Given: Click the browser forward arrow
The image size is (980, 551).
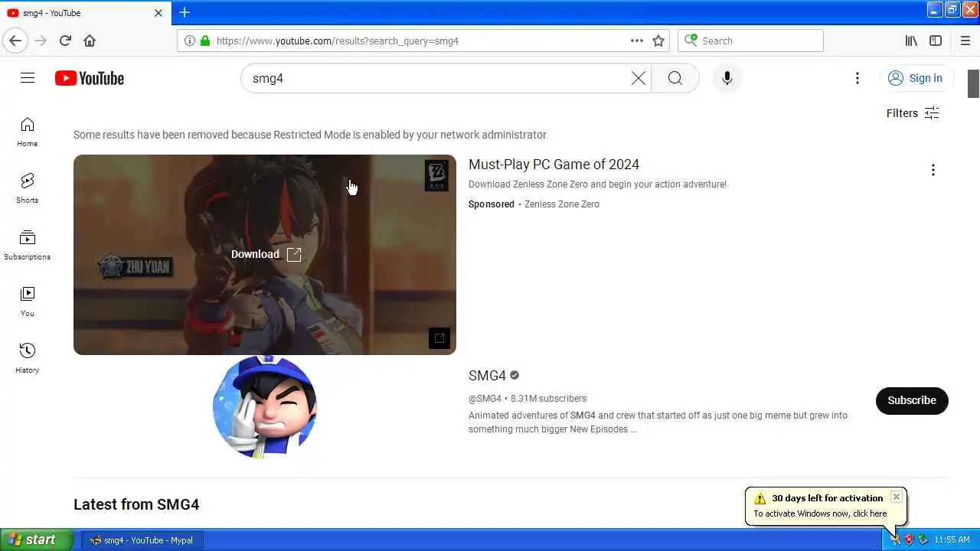Looking at the screenshot, I should tap(41, 41).
